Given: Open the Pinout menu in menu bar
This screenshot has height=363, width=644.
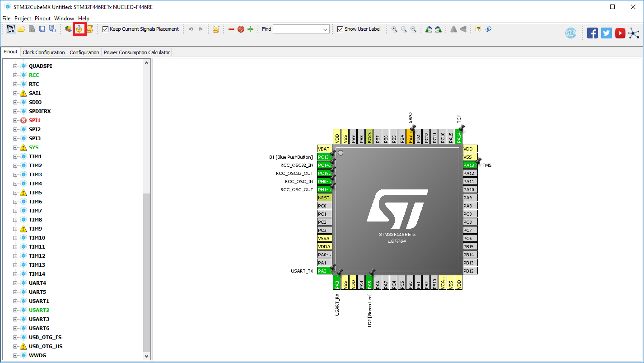Looking at the screenshot, I should pyautogui.click(x=43, y=19).
